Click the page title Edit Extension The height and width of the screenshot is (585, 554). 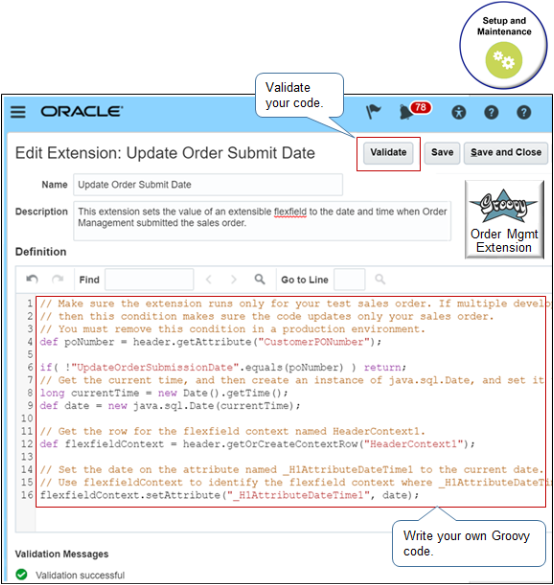[x=165, y=153]
